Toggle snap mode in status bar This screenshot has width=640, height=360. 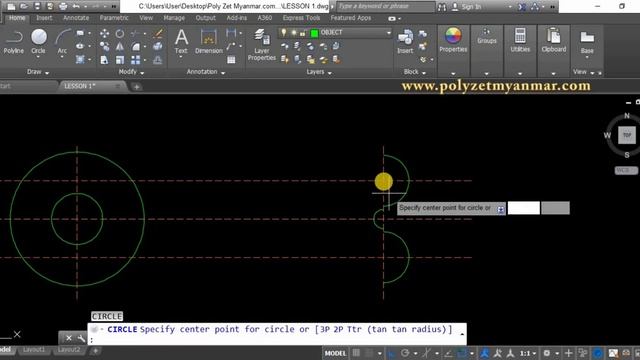(369, 353)
